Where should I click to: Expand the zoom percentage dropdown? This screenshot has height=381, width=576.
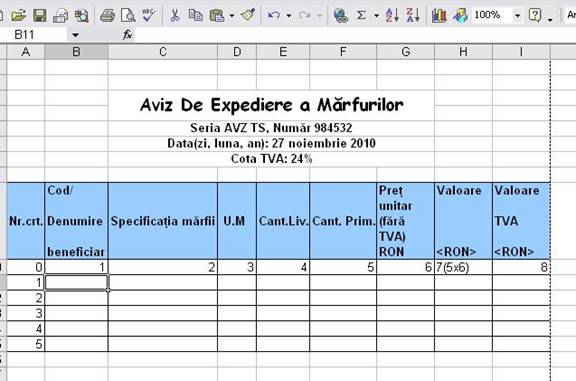point(517,15)
